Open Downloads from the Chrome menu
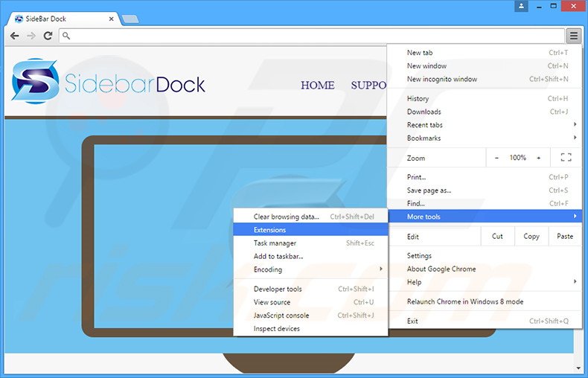The width and height of the screenshot is (588, 378). click(x=485, y=112)
